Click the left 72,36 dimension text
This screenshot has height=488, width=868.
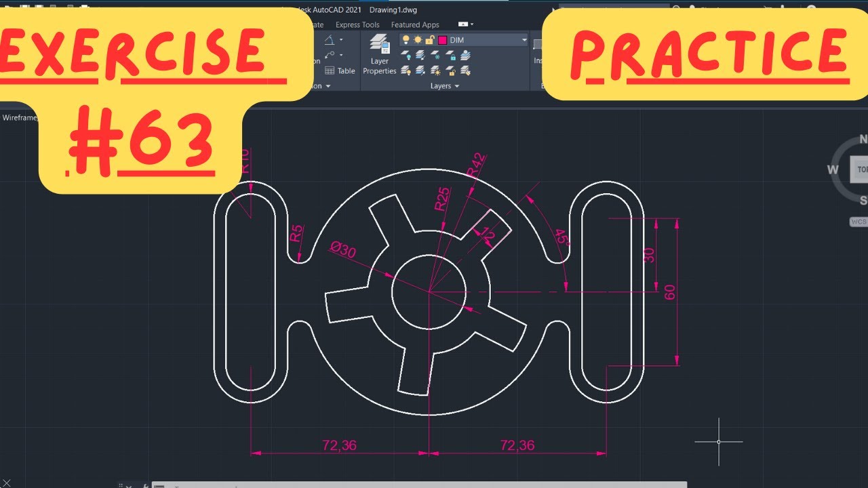pos(339,445)
